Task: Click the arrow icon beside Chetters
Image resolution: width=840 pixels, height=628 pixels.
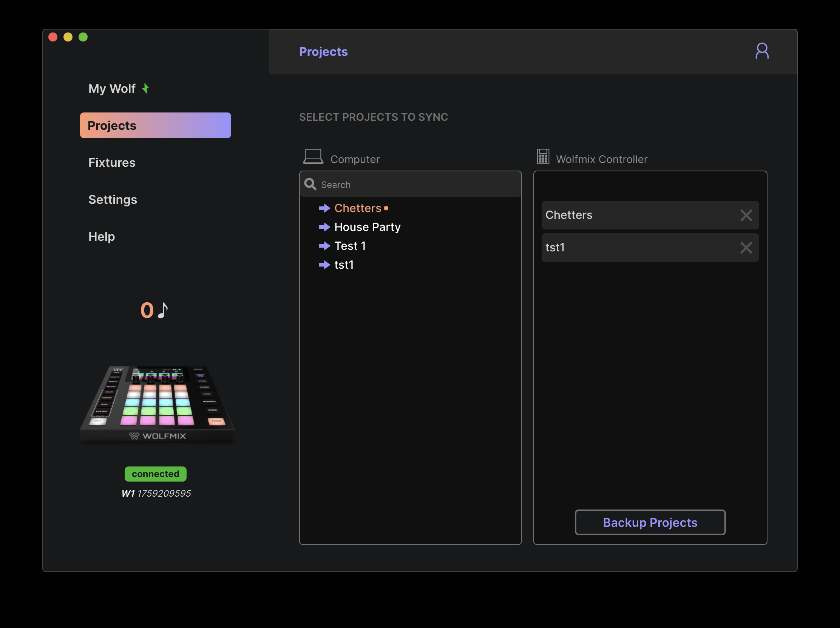Action: click(x=324, y=208)
